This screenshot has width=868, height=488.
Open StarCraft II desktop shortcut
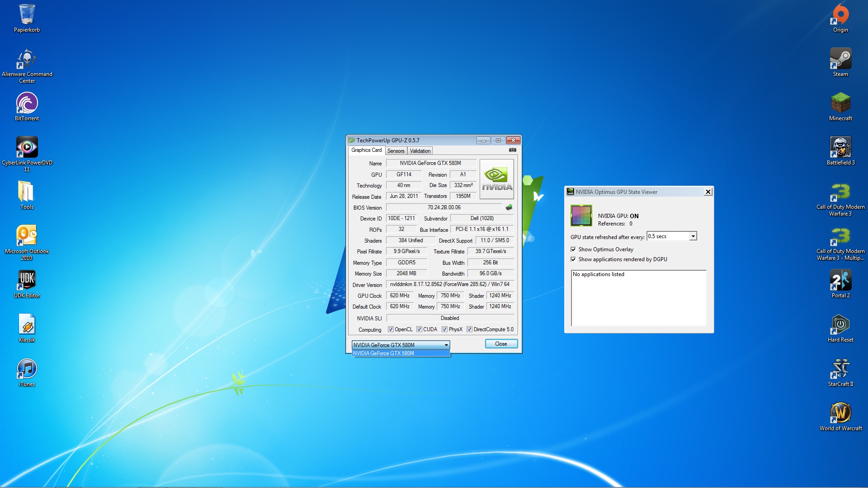click(x=840, y=372)
